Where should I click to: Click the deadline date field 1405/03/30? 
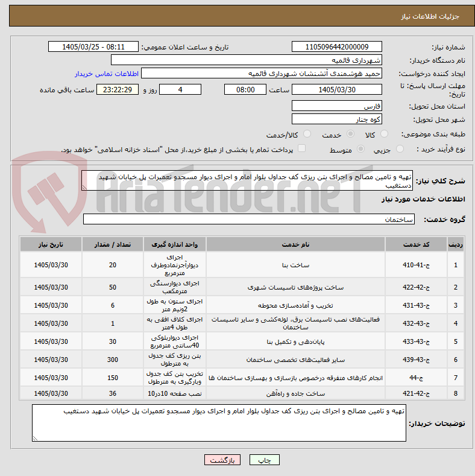[337, 89]
